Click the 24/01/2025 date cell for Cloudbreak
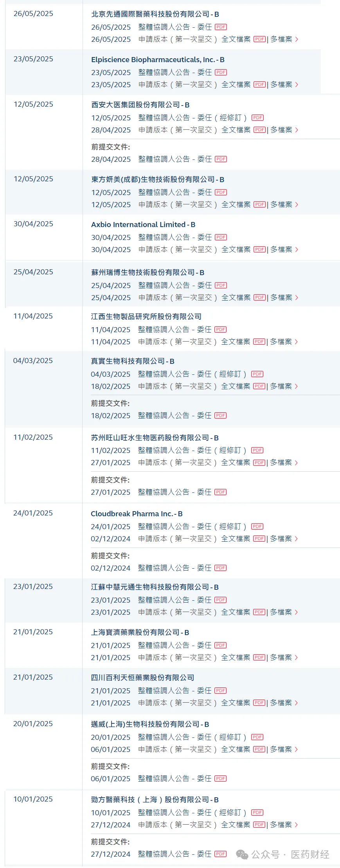Image resolution: width=340 pixels, height=868 pixels. tap(33, 513)
